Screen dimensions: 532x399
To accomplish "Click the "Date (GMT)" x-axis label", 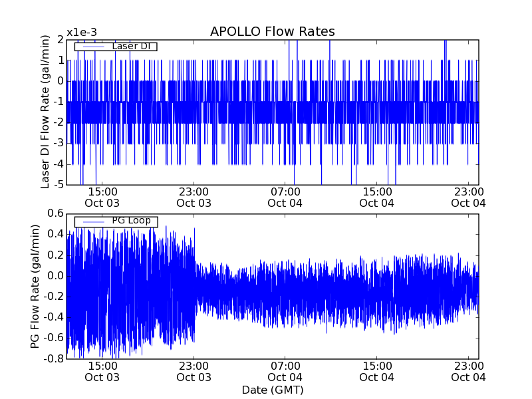I will click(x=272, y=390).
